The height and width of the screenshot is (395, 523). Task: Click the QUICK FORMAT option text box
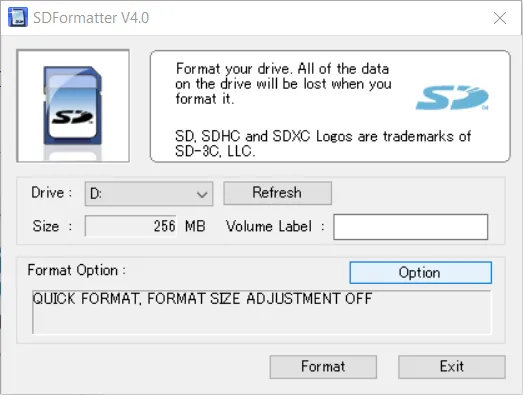point(262,312)
